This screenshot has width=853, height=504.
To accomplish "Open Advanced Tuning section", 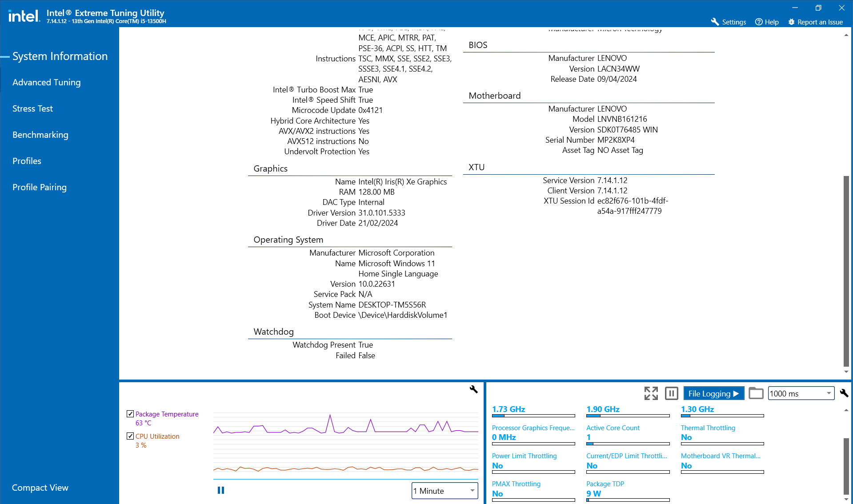I will [x=47, y=82].
